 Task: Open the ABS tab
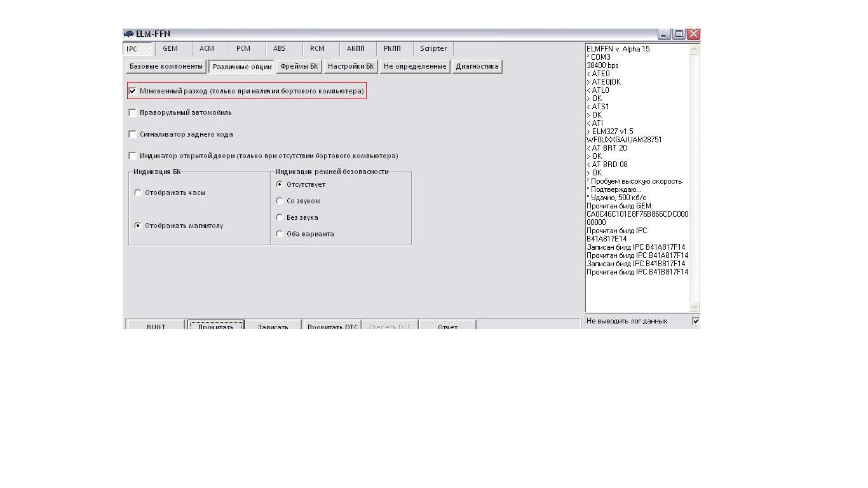pos(280,48)
